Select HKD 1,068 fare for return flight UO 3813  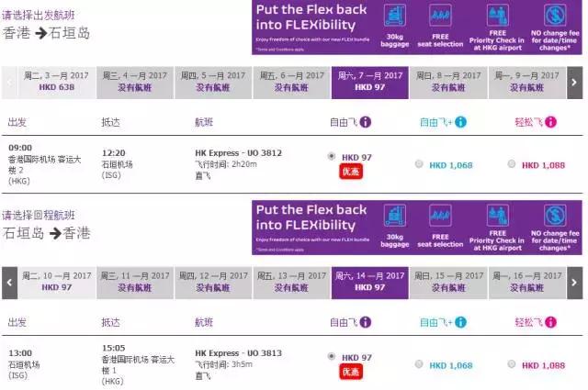coord(420,365)
